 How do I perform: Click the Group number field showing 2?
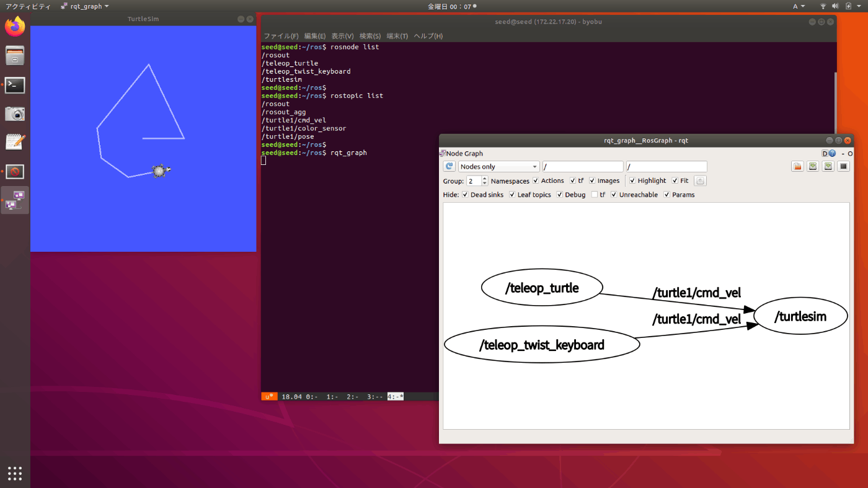(x=474, y=181)
